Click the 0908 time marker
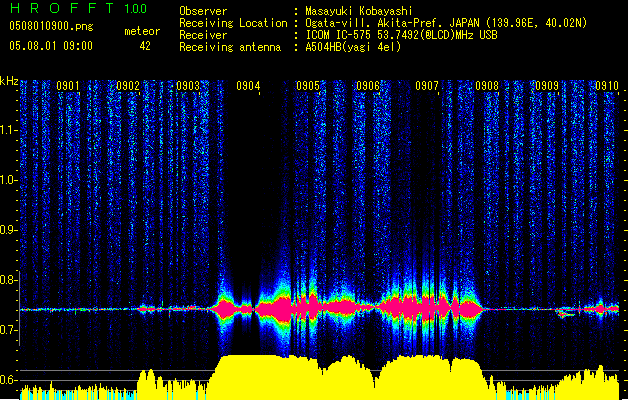This screenshot has height=400, width=629. [487, 86]
